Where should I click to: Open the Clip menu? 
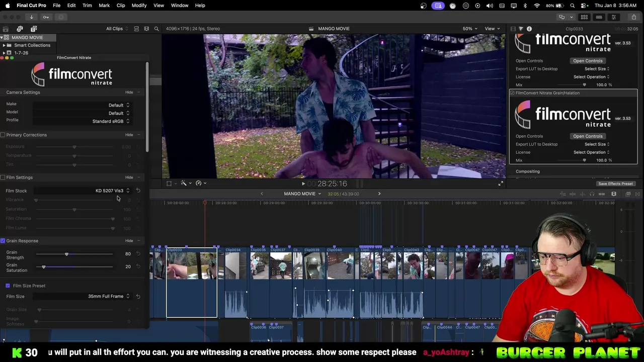[x=121, y=6]
